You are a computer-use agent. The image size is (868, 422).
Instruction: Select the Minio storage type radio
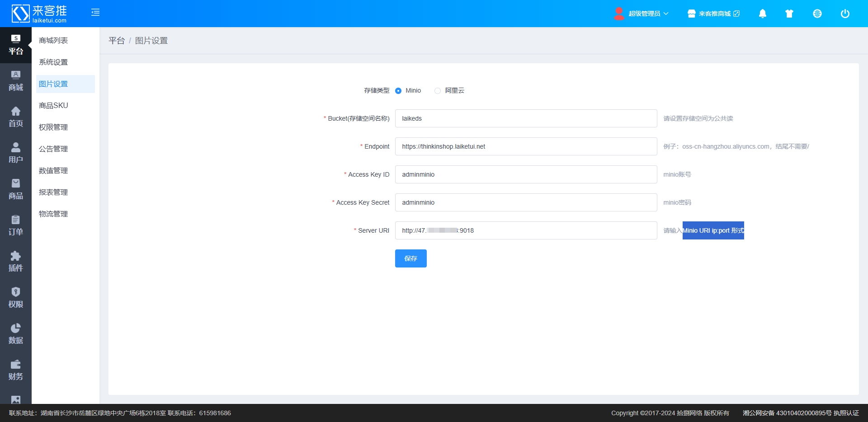tap(398, 91)
